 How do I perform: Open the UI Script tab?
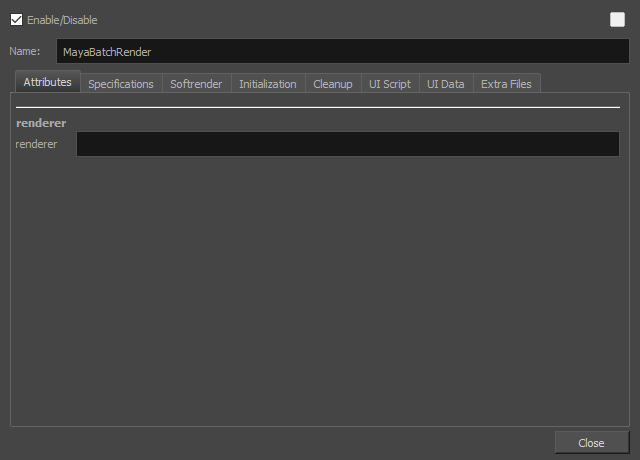click(x=390, y=84)
